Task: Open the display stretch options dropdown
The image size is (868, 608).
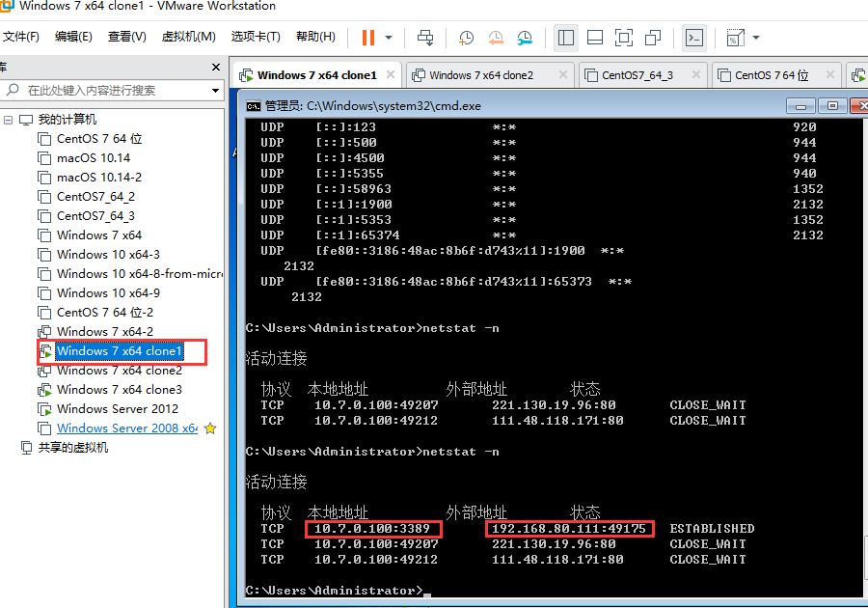Action: pos(756,38)
